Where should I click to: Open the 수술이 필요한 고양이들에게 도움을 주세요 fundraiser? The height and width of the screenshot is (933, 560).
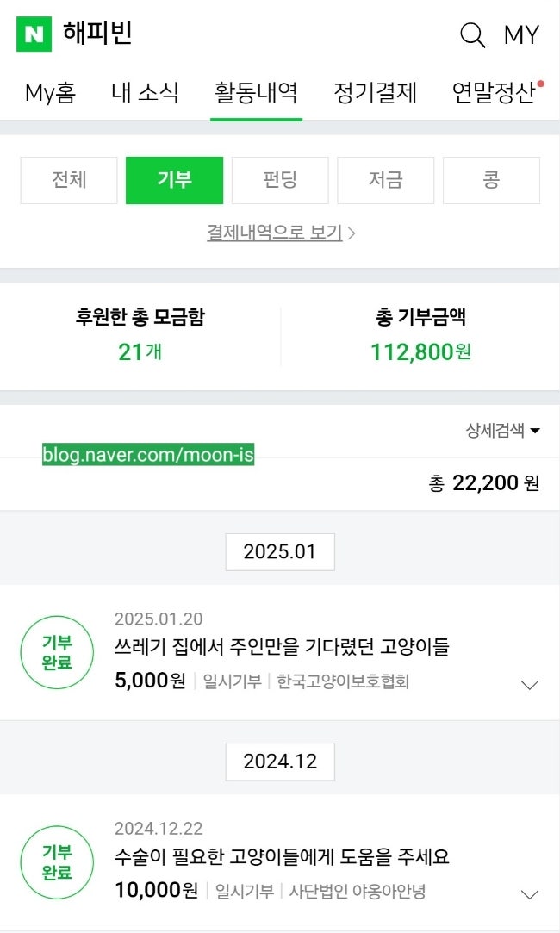click(282, 857)
